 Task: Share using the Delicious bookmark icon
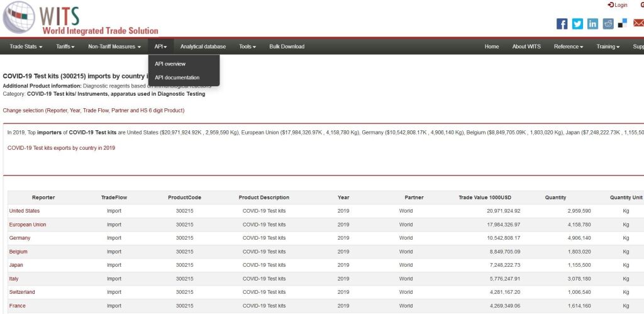click(x=623, y=24)
